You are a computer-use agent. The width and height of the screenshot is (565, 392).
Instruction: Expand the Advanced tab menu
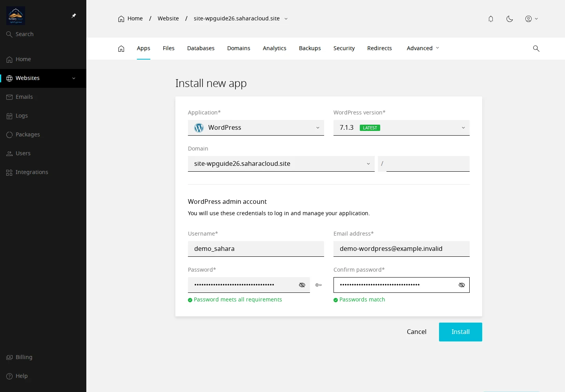(423, 48)
